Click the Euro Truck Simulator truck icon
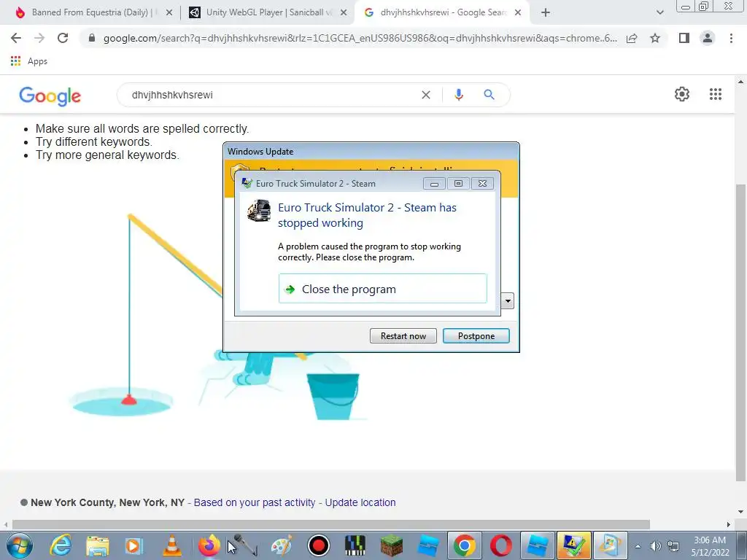Viewport: 747px width, 560px height. 259,211
